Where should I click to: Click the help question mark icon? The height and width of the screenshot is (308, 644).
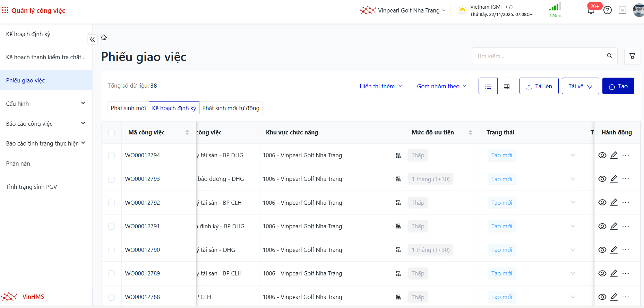pos(607,10)
